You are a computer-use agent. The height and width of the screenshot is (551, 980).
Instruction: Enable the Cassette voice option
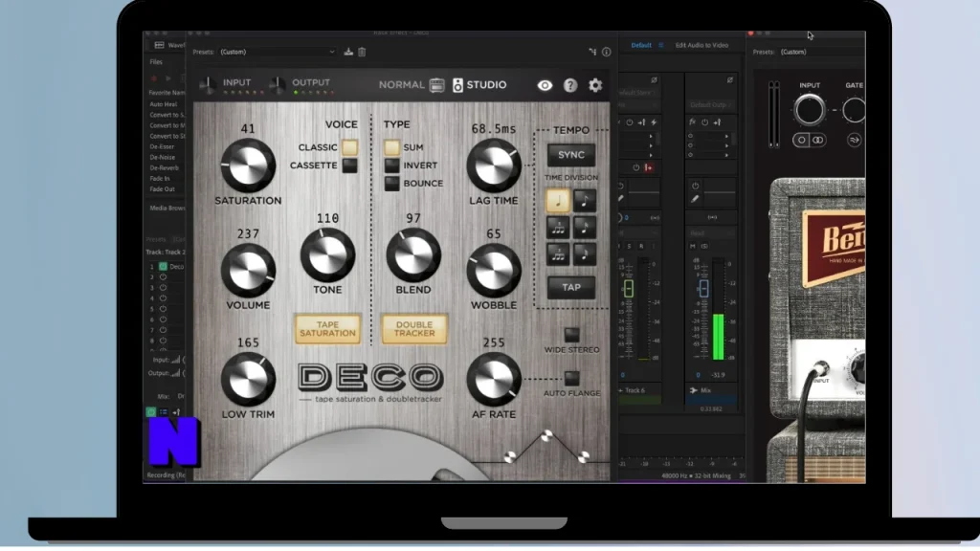pos(350,165)
